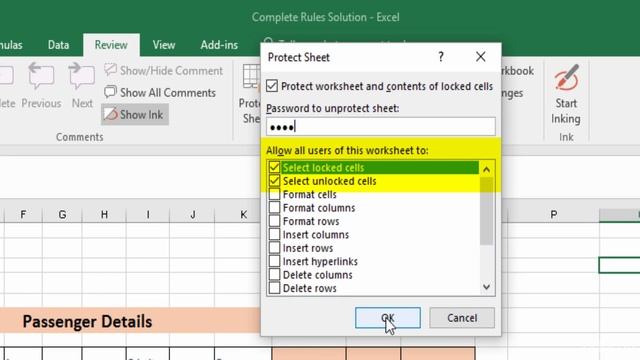Click the Show/Hide Comment icon
The width and height of the screenshot is (640, 360).
click(x=110, y=70)
